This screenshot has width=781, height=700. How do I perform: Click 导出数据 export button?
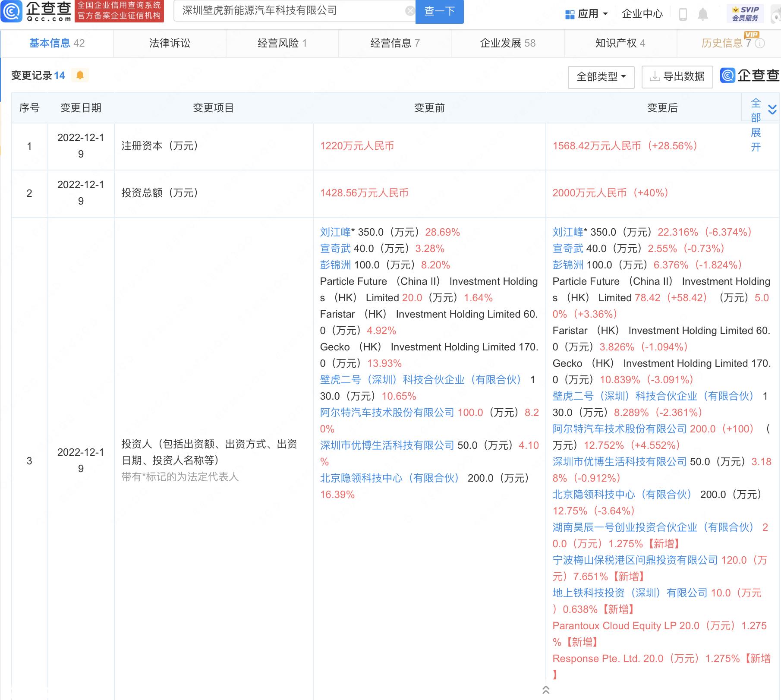point(677,77)
